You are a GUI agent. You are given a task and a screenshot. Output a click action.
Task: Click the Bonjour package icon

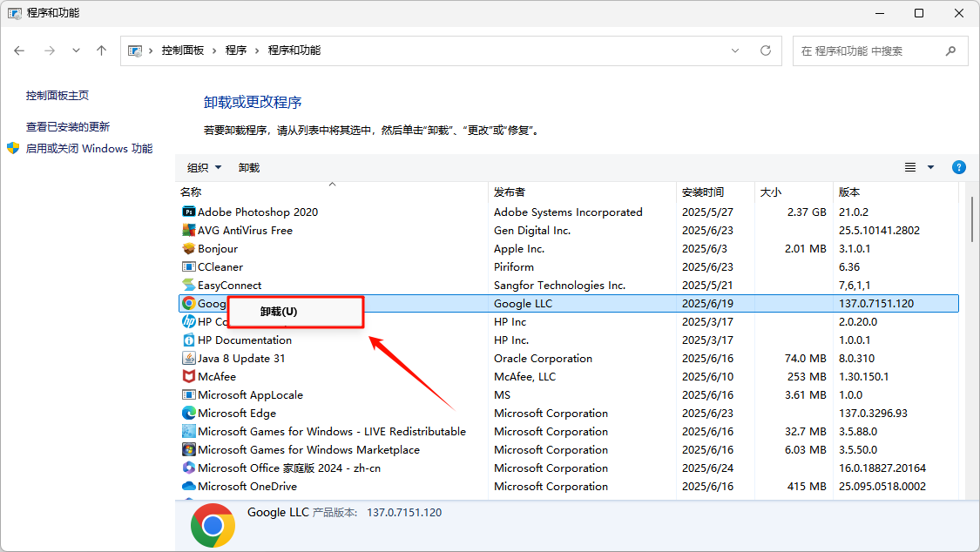[189, 248]
